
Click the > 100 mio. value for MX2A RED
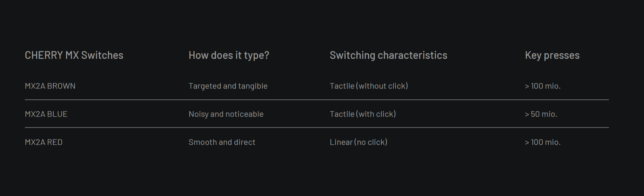pos(543,142)
